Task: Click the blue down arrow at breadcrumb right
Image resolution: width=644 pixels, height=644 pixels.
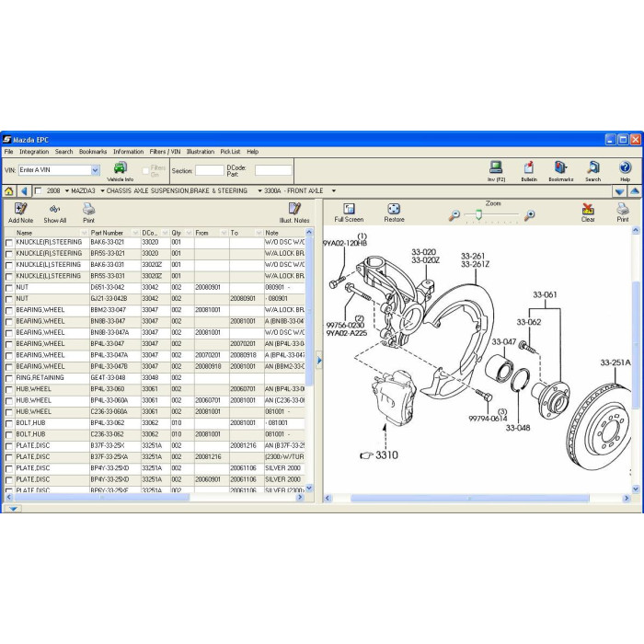Action: [x=619, y=191]
